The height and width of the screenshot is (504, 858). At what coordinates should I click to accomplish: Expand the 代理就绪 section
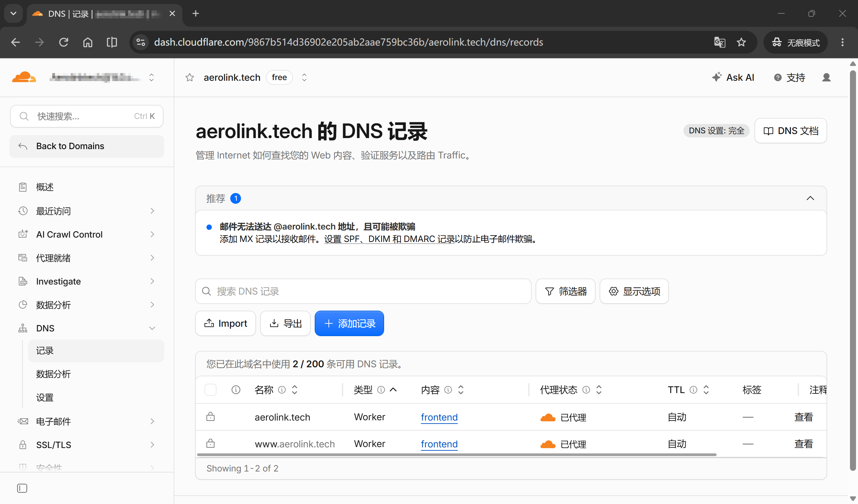pyautogui.click(x=87, y=258)
